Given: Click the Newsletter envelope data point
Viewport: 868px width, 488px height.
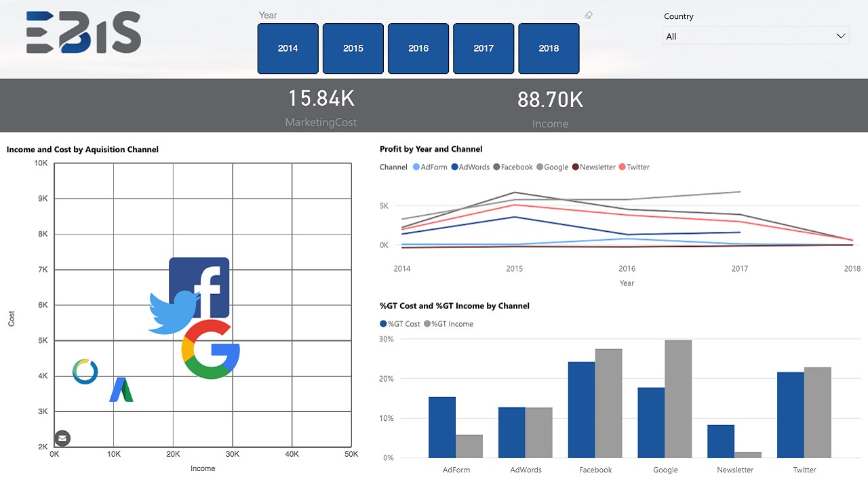Looking at the screenshot, I should click(x=62, y=438).
